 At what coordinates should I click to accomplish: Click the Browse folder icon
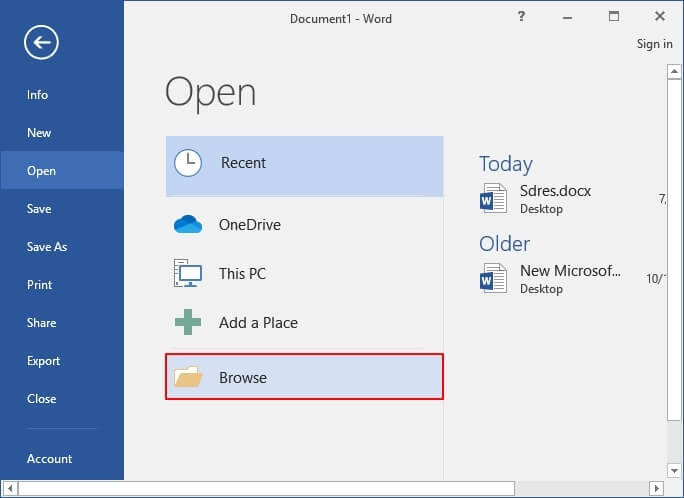[188, 377]
